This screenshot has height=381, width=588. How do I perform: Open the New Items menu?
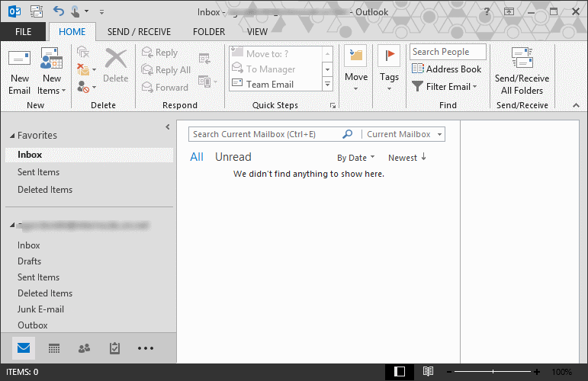tap(51, 72)
